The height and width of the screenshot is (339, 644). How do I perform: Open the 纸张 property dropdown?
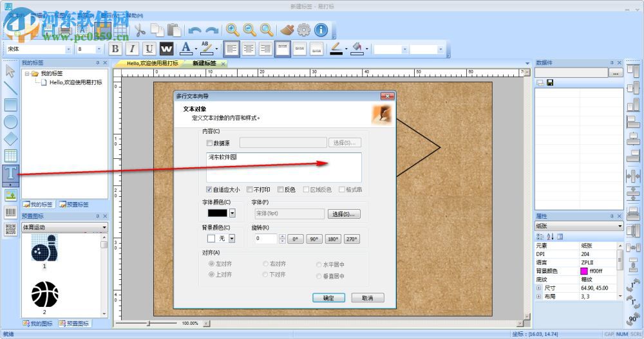point(620,226)
